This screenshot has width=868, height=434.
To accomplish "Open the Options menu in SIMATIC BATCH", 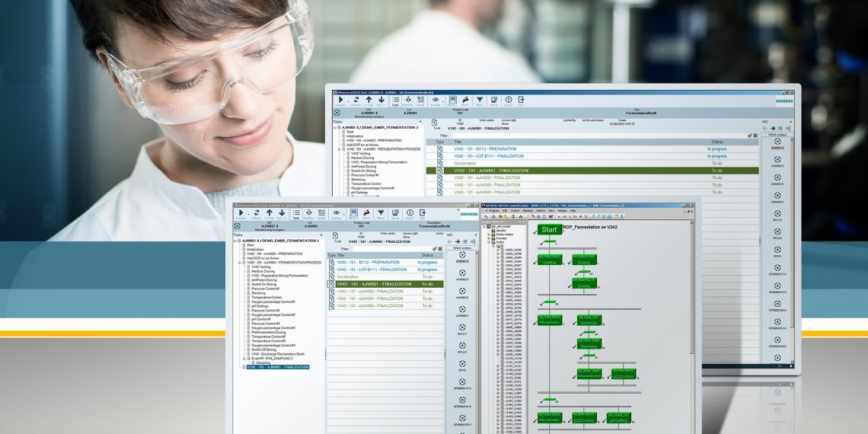I will [540, 210].
